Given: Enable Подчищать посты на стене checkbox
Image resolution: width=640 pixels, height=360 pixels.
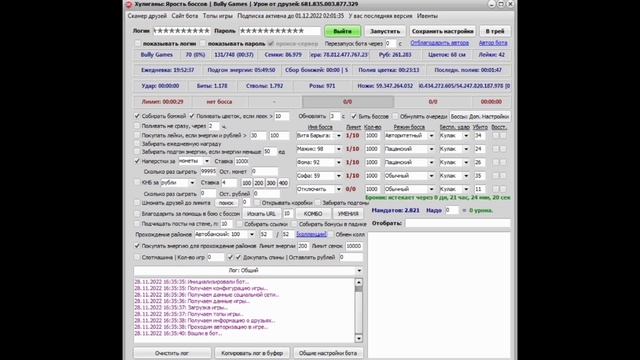Looking at the screenshot, I should 137,224.
